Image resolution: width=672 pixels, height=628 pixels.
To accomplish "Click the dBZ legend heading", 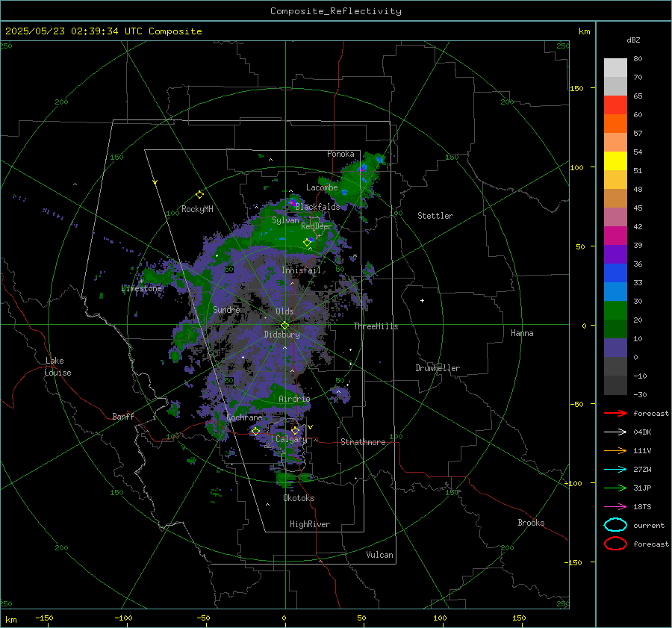I will 633,40.
